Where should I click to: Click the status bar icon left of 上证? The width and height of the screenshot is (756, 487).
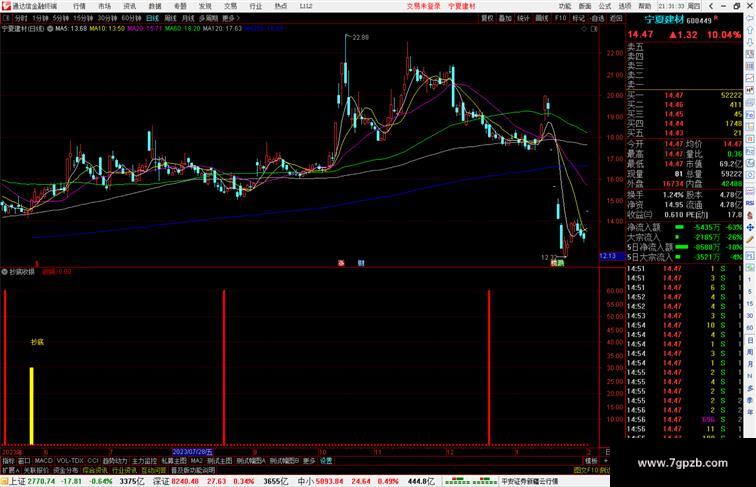(4, 481)
